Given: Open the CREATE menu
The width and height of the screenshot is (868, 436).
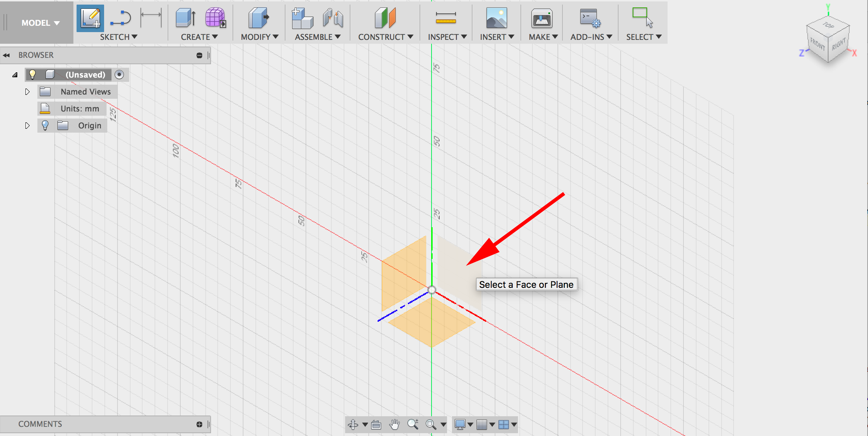Looking at the screenshot, I should 199,37.
